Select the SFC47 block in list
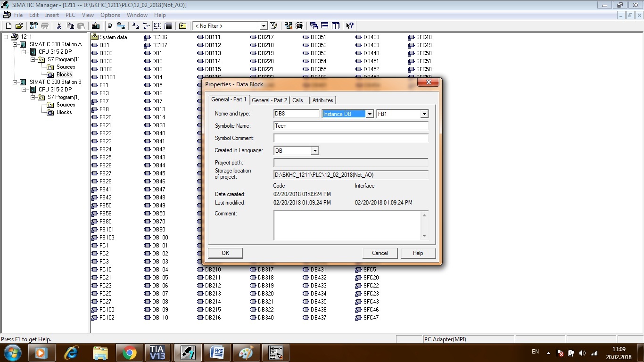The width and height of the screenshot is (644, 362). [371, 318]
